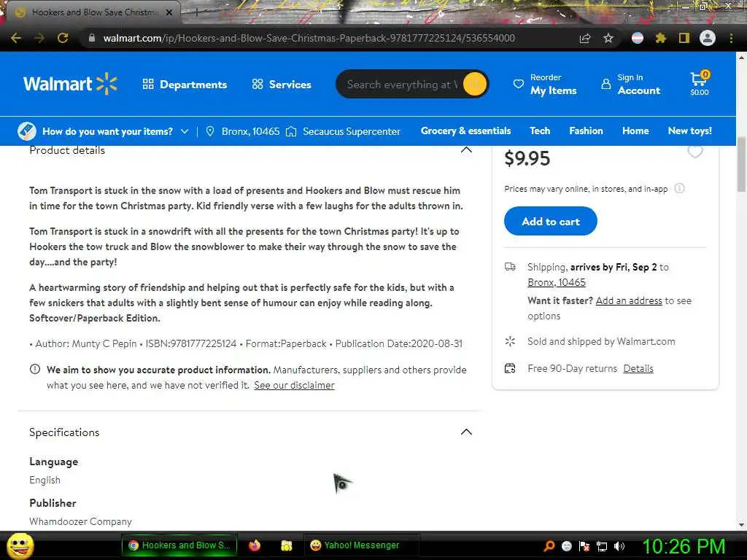This screenshot has width=747, height=560.
Task: Open Yahoo! Messenger taskbar item
Action: coord(362,545)
